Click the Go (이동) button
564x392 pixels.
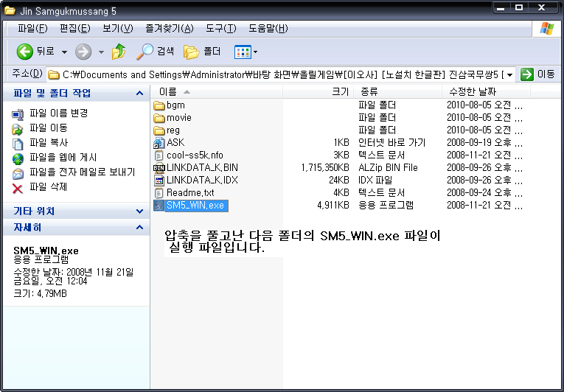pos(537,74)
